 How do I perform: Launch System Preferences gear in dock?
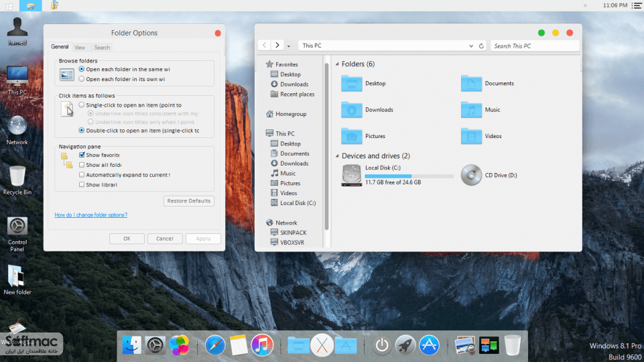pos(155,345)
